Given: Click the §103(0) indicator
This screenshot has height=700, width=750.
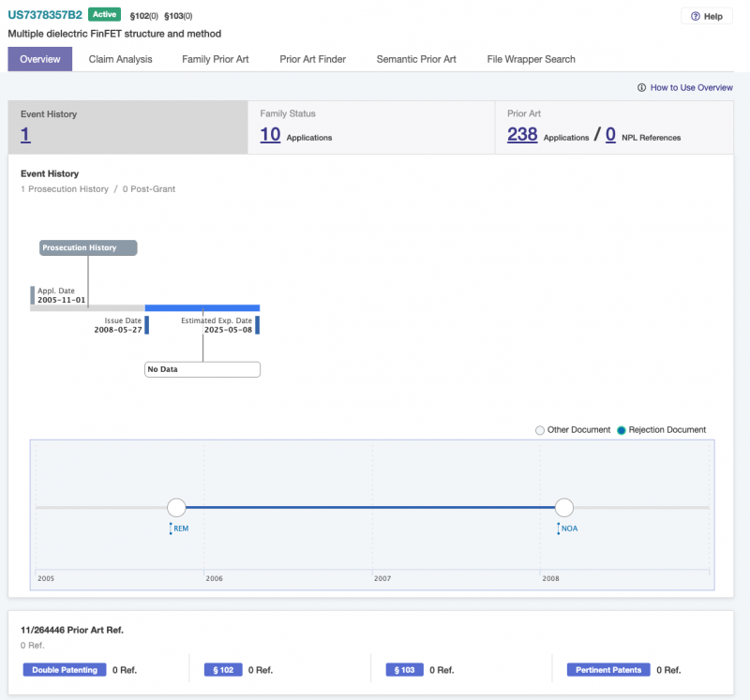Looking at the screenshot, I should point(178,16).
